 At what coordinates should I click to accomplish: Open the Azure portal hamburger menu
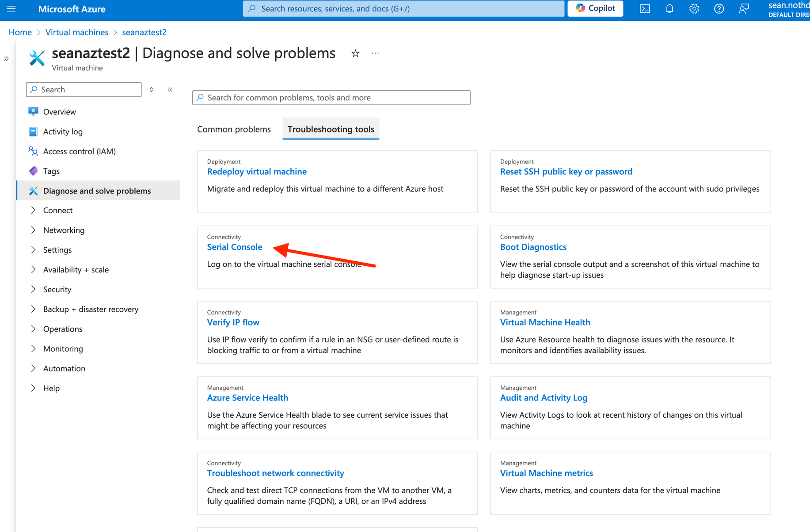coord(11,9)
